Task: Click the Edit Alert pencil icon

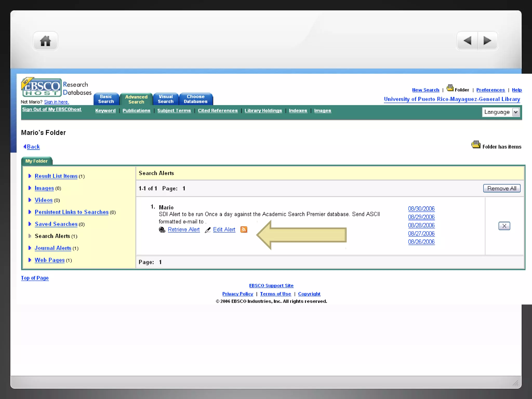Action: click(208, 230)
